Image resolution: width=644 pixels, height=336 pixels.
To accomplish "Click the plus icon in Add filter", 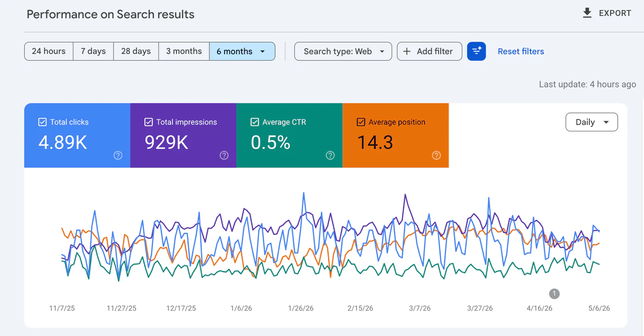I will [407, 51].
